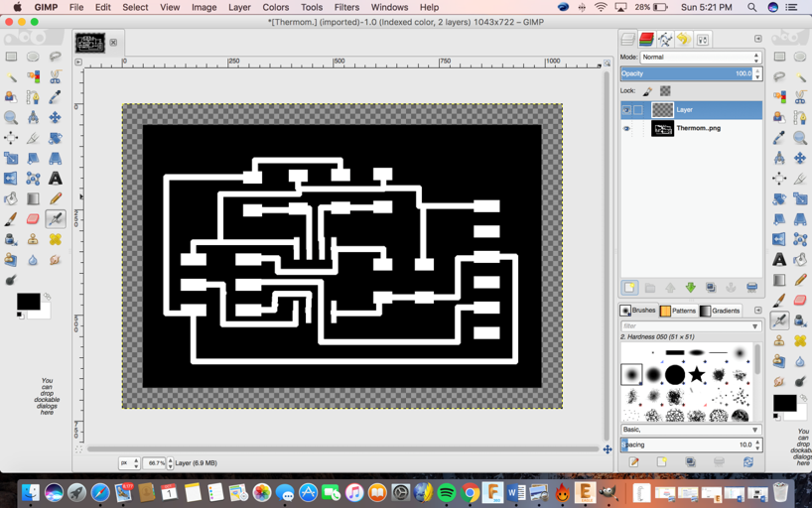This screenshot has height=508, width=812.
Task: Click foreground black color swatch, left toolbox
Action: coord(28,302)
